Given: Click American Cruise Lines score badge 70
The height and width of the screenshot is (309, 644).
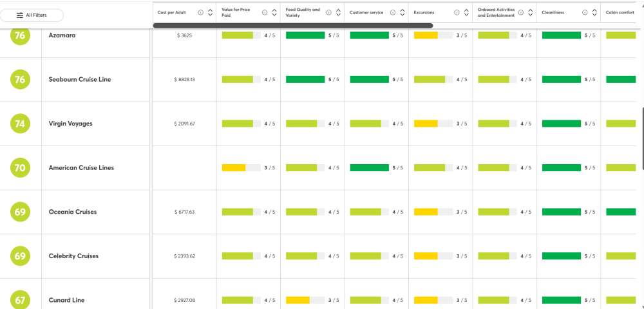Looking at the screenshot, I should 20,168.
